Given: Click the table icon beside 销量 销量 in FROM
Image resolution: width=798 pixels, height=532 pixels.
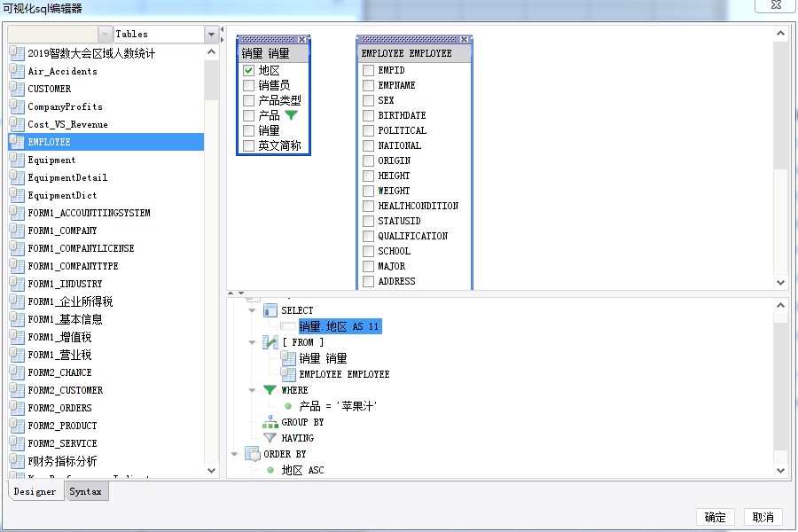Looking at the screenshot, I should pyautogui.click(x=288, y=358).
